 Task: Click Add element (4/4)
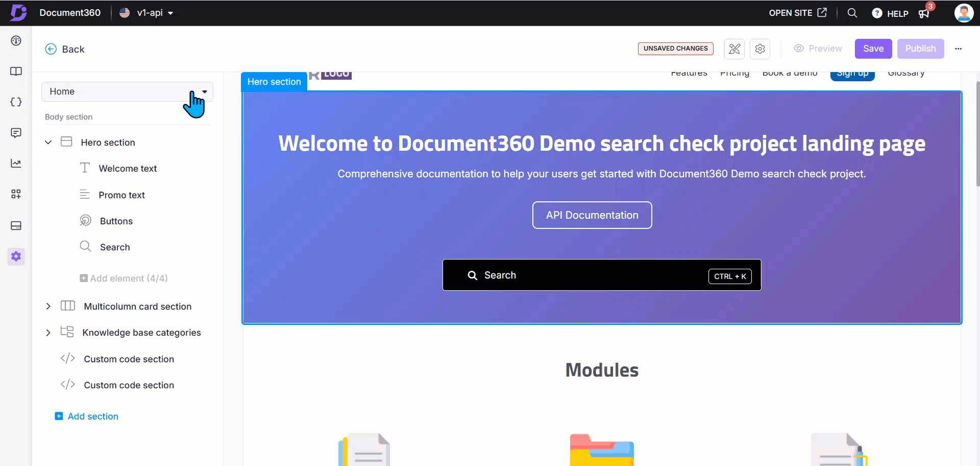coord(124,278)
